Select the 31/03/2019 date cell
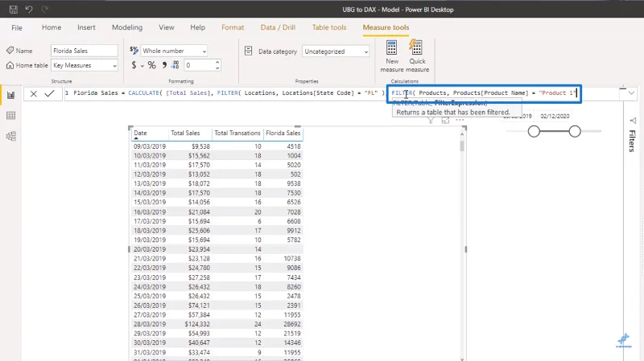644x361 pixels. tap(150, 352)
